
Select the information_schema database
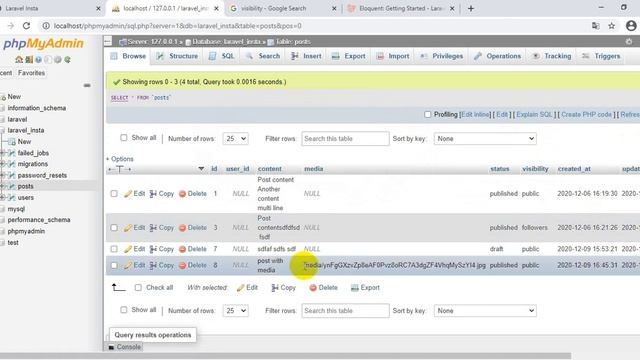point(36,108)
